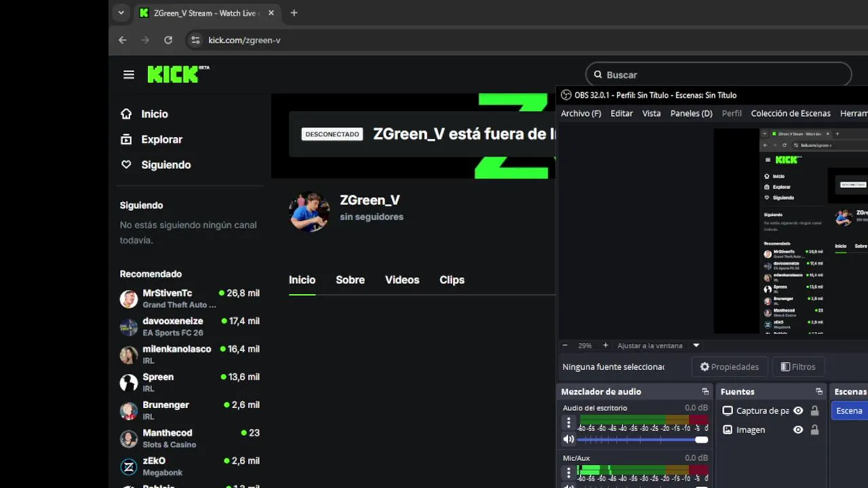This screenshot has height=488, width=868.
Task: Click Propiedades button in OBS
Action: [730, 367]
